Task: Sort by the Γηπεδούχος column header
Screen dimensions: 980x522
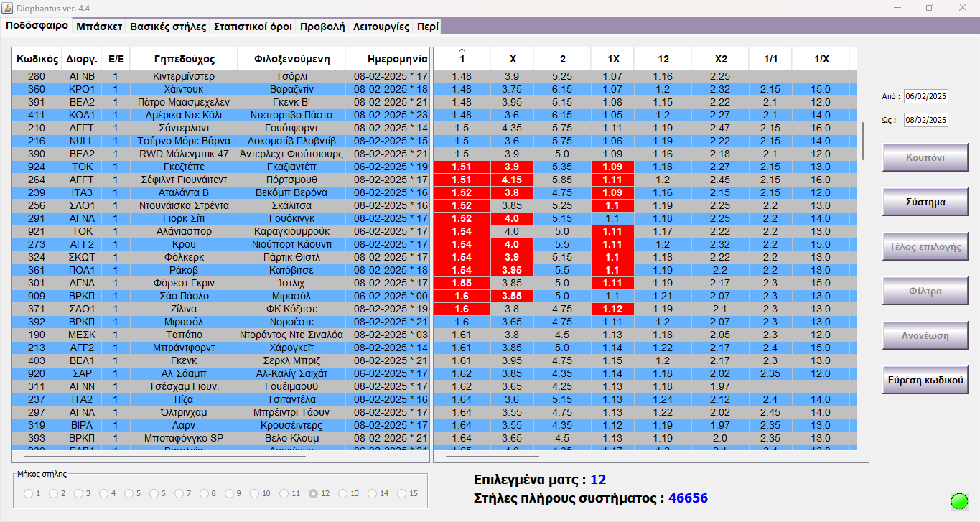Action: click(x=184, y=59)
